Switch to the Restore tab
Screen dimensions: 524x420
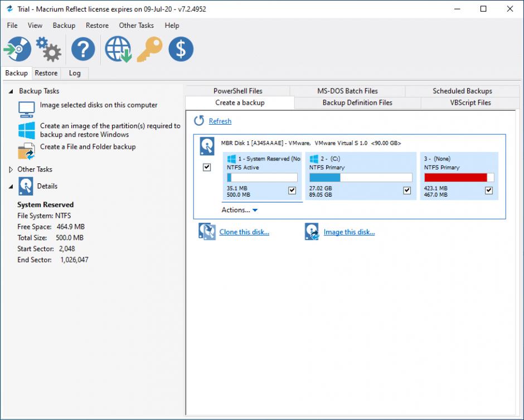pos(46,73)
